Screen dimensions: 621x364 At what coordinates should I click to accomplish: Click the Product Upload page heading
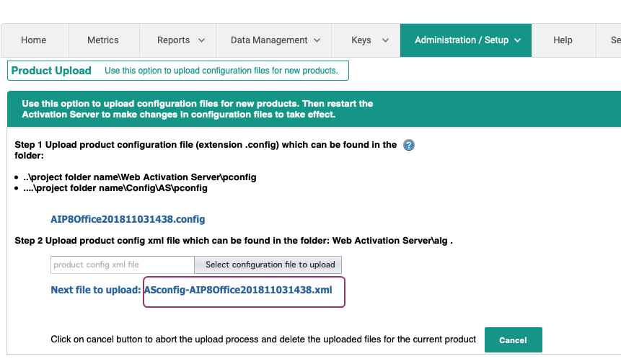51,71
